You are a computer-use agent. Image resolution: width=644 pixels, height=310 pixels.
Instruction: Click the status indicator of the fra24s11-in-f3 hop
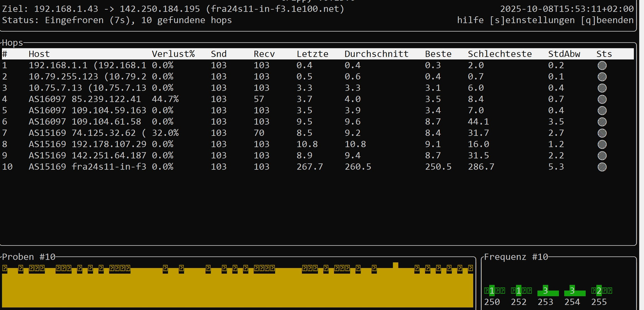pos(602,167)
